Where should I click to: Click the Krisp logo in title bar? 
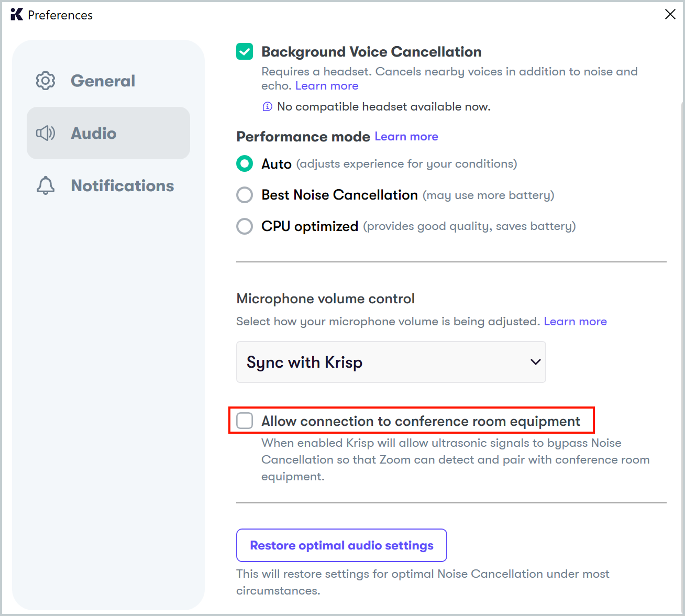(x=17, y=15)
